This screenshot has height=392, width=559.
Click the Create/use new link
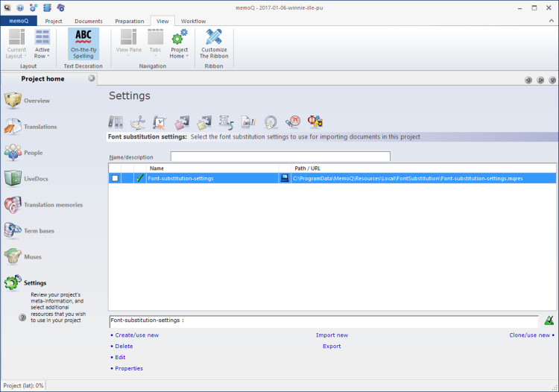[x=136, y=335]
